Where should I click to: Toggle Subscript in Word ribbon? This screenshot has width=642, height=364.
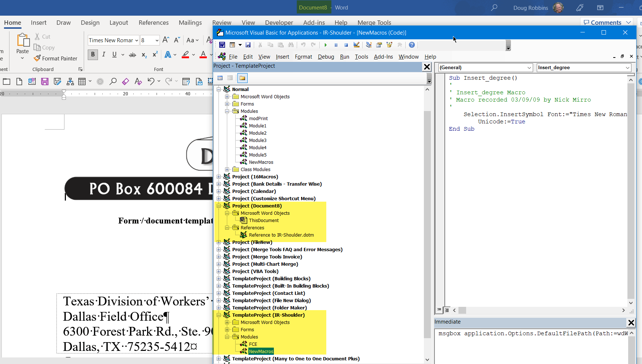pos(144,55)
